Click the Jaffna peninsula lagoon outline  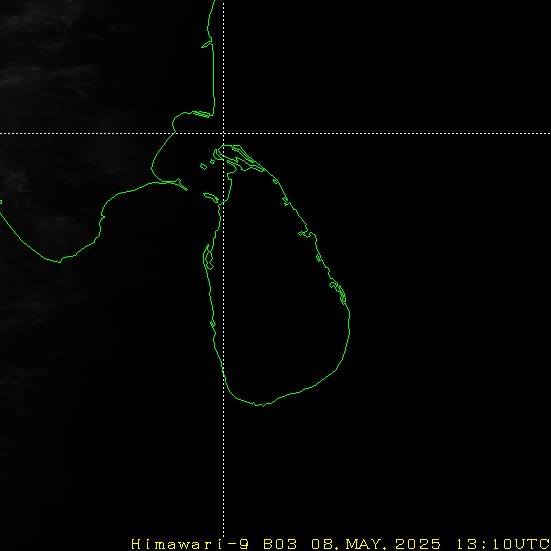(x=242, y=158)
